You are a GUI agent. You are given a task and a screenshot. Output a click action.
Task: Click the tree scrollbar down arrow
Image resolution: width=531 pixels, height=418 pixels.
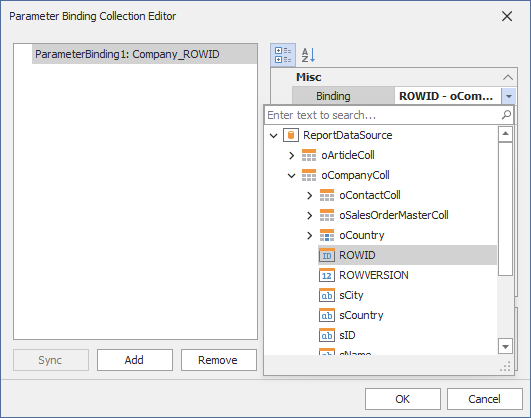[505, 346]
